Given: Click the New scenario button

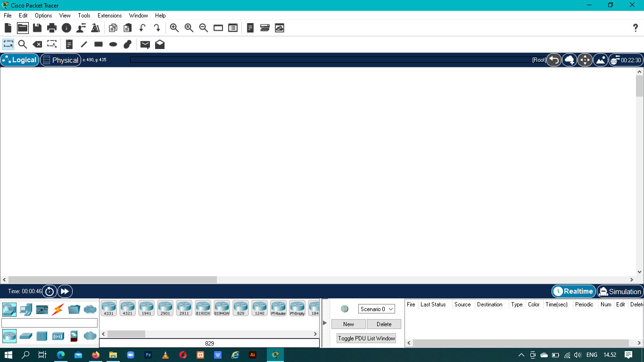Looking at the screenshot, I should pos(348,324).
